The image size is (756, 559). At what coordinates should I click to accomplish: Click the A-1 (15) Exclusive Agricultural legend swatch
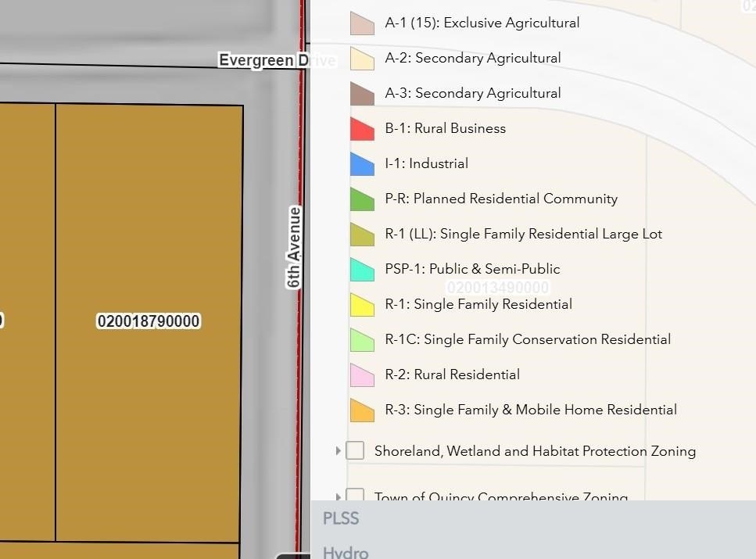(x=362, y=23)
